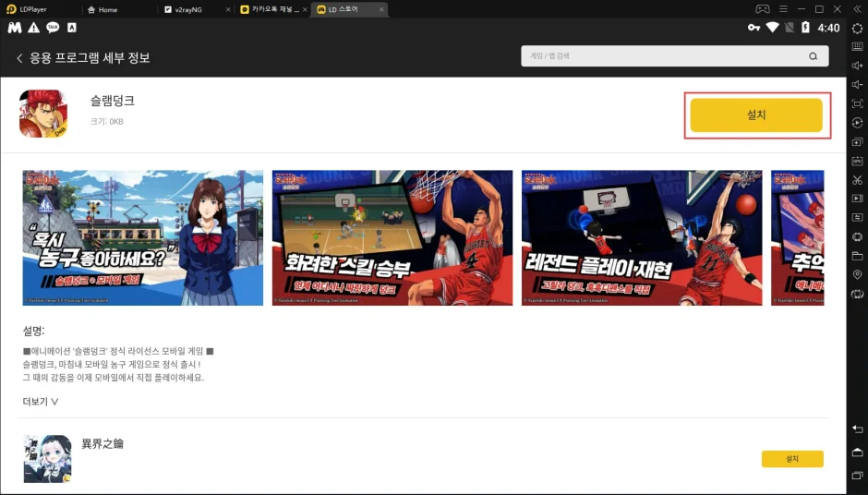
Task: Click the Android back button in sidebar
Action: [857, 429]
